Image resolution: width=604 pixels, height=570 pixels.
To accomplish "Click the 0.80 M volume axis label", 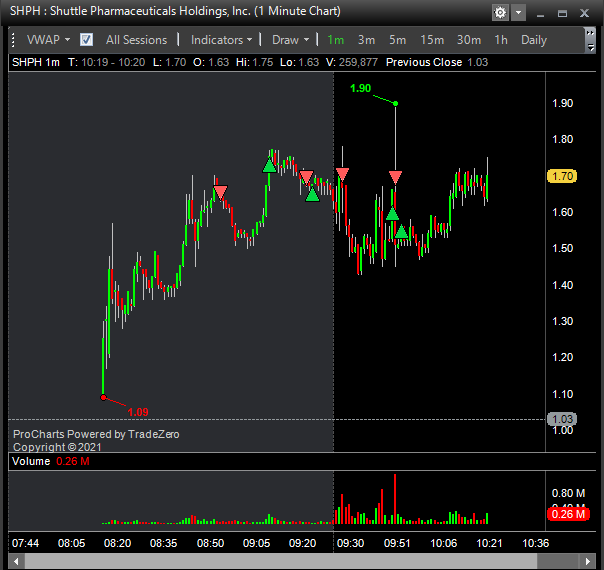I will (x=568, y=493).
